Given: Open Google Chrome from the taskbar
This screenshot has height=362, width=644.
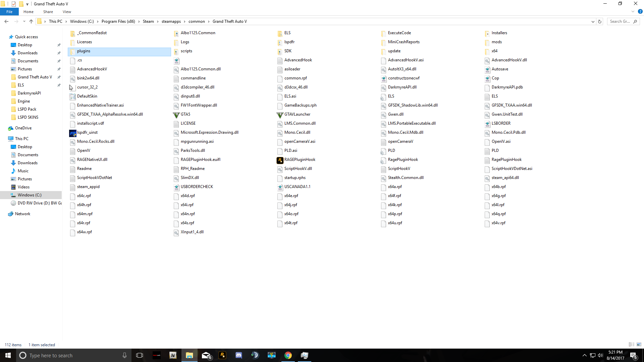Looking at the screenshot, I should [x=288, y=355].
